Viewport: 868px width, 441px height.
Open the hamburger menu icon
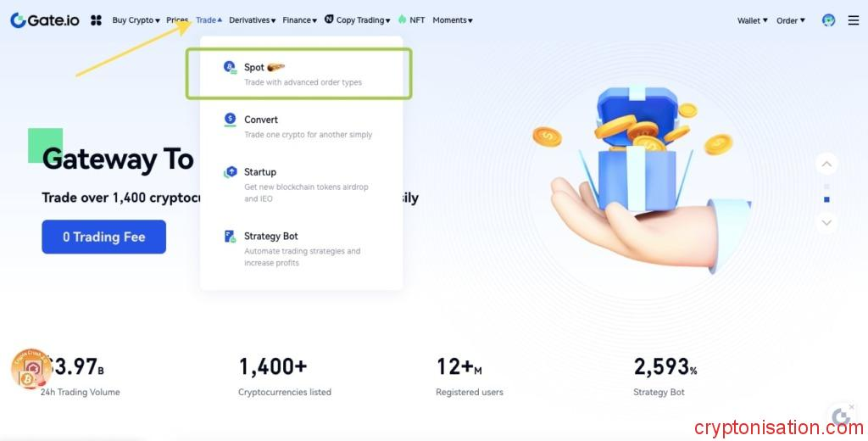tap(853, 20)
